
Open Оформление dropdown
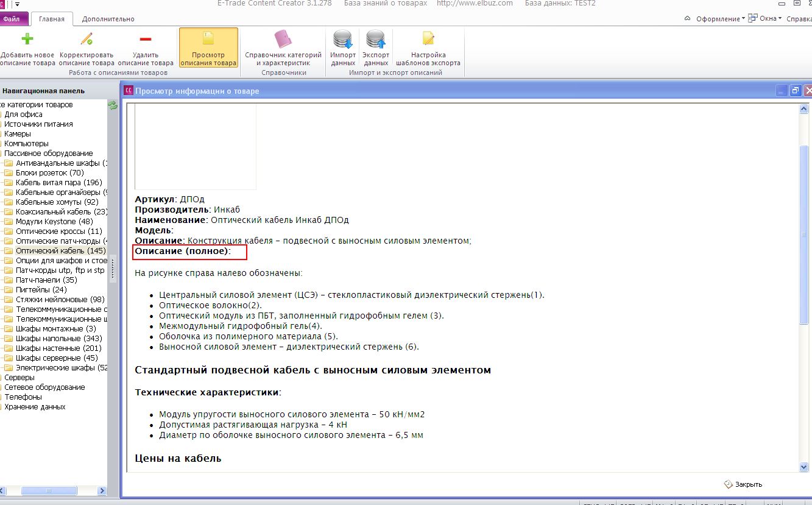point(721,19)
